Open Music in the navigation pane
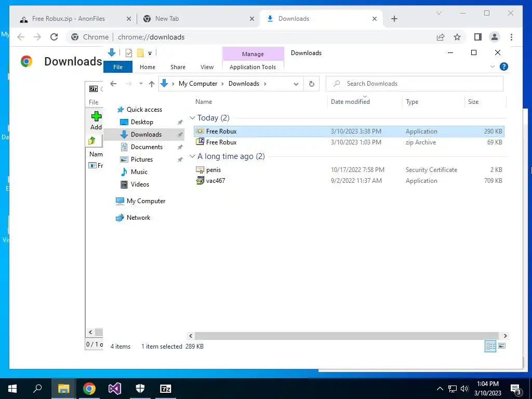The image size is (532, 399). coord(134,172)
